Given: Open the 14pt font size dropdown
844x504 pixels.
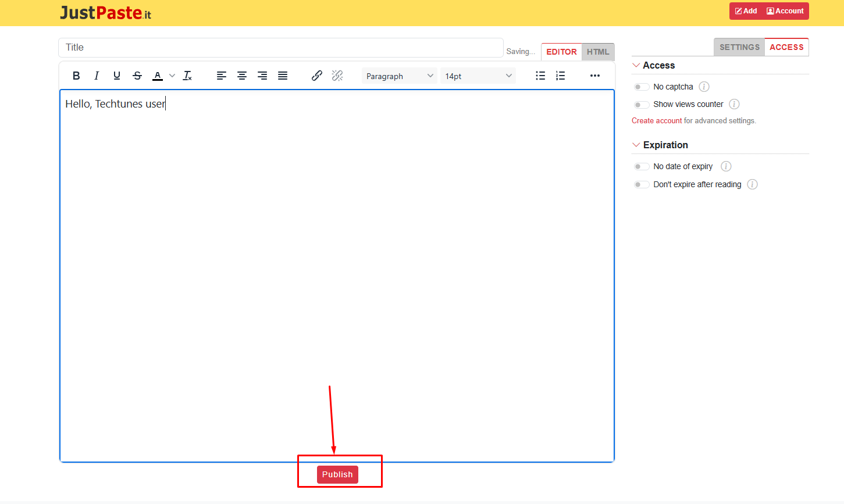Looking at the screenshot, I should point(478,76).
